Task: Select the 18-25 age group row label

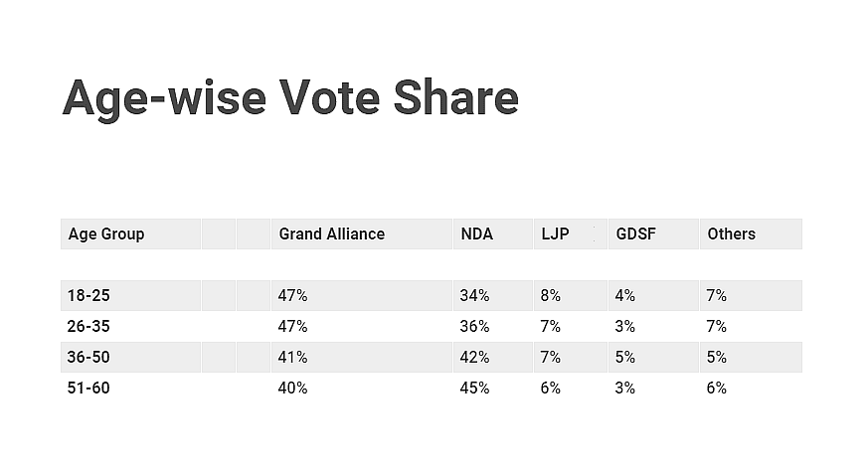Action: click(x=88, y=295)
